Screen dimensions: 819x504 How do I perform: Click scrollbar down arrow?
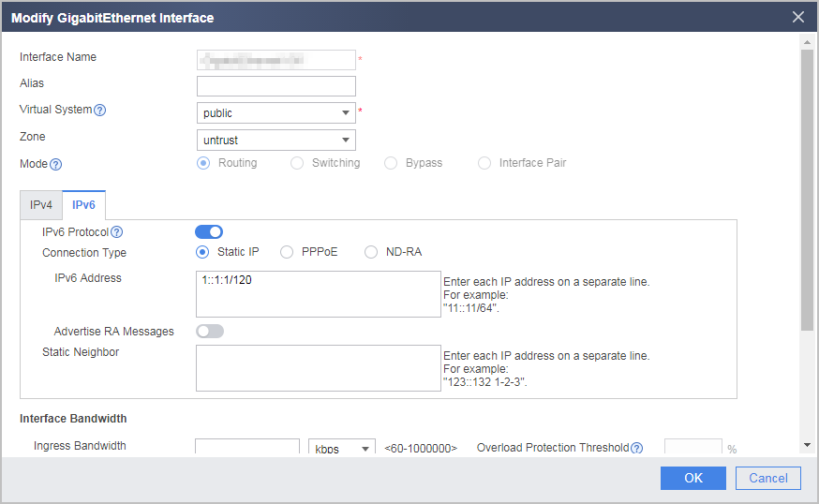click(807, 445)
